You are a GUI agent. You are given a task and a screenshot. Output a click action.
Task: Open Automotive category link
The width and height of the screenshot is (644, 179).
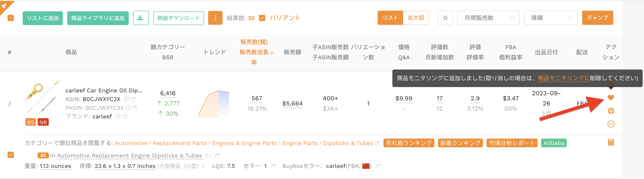click(x=131, y=143)
